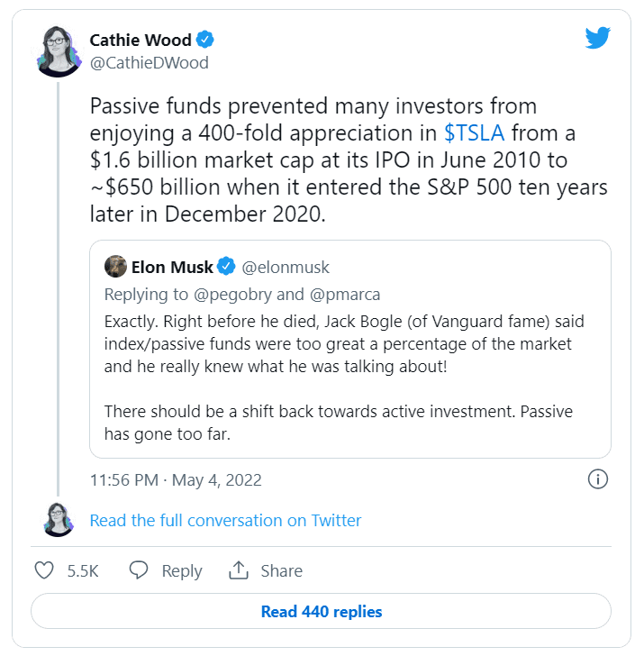Image resolution: width=644 pixels, height=656 pixels.
Task: Click small Cathie Wood avatar near conversation link
Action: pos(59,520)
